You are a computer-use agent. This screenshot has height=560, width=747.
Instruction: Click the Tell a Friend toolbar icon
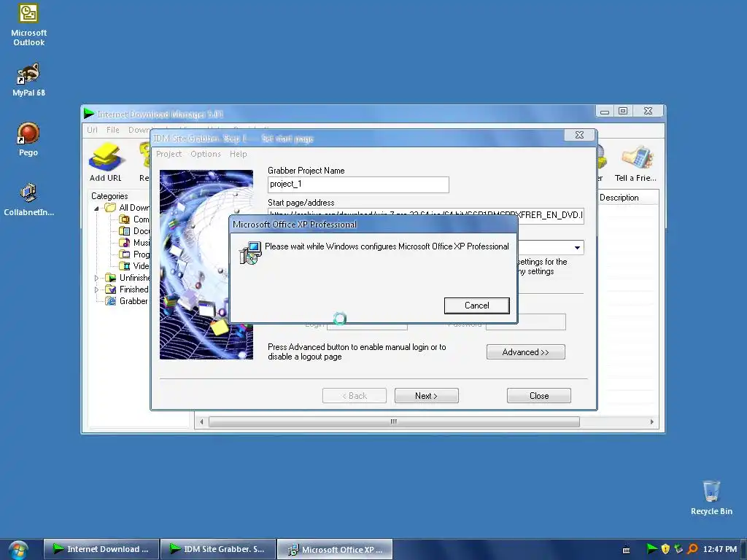click(636, 163)
